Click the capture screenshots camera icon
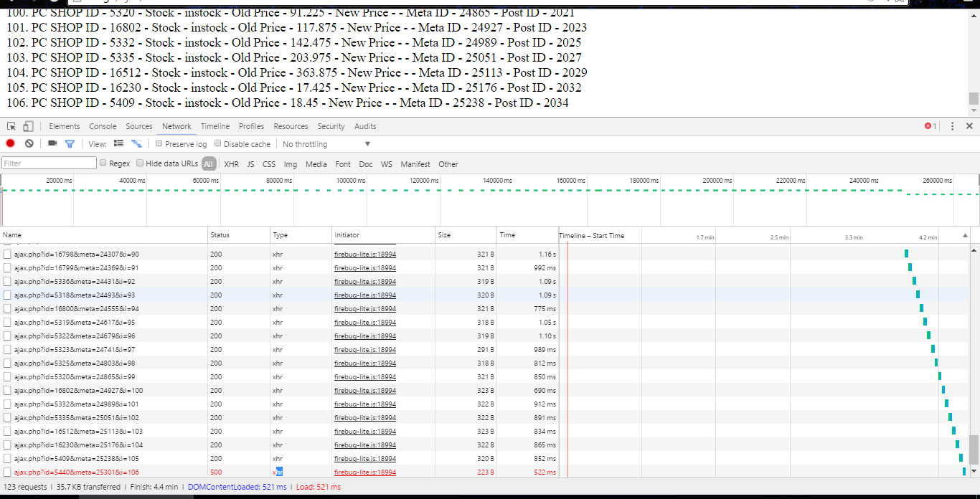 tap(52, 143)
